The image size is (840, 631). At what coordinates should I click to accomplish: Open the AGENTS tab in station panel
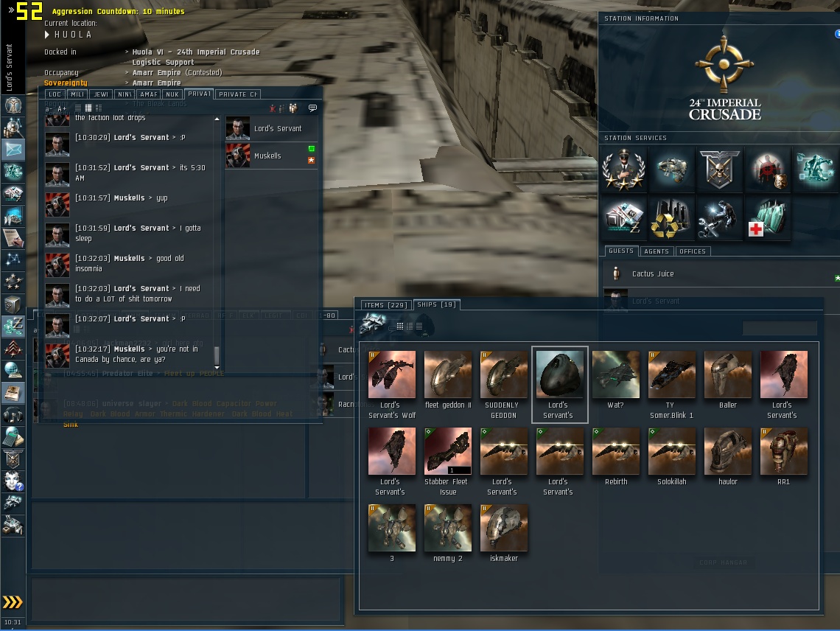click(657, 251)
